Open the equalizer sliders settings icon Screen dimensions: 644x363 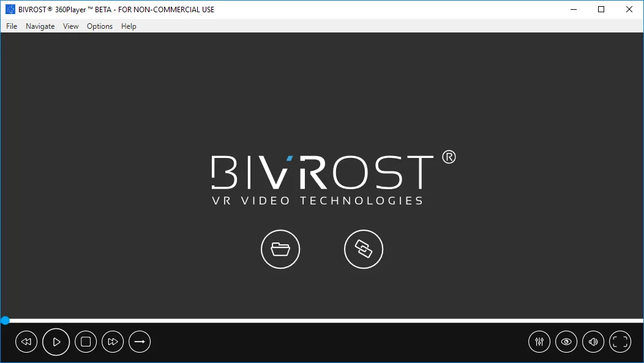click(539, 342)
